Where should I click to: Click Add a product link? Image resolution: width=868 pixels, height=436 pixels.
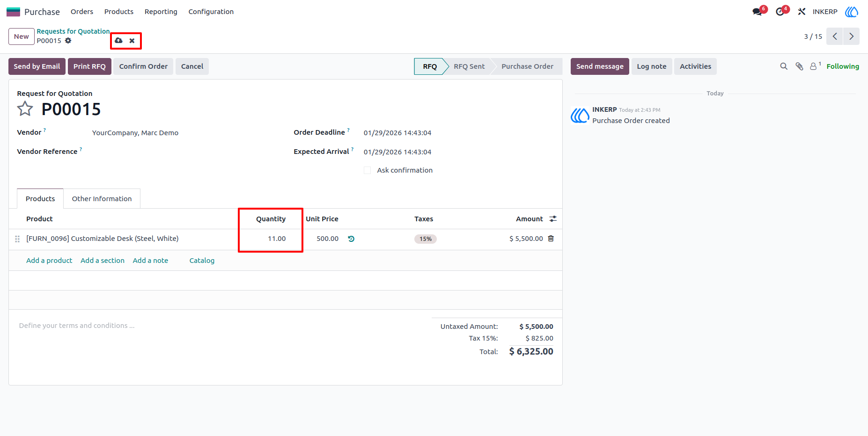pos(49,261)
